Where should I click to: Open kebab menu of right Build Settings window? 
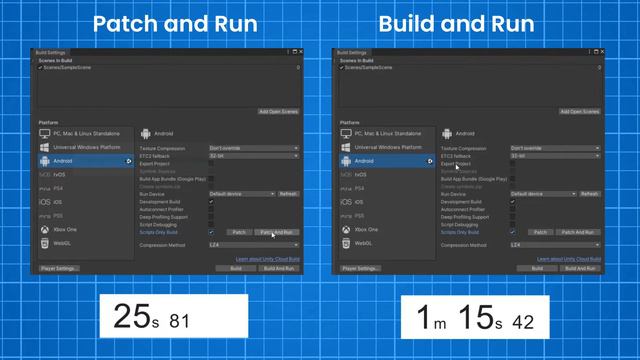point(589,52)
